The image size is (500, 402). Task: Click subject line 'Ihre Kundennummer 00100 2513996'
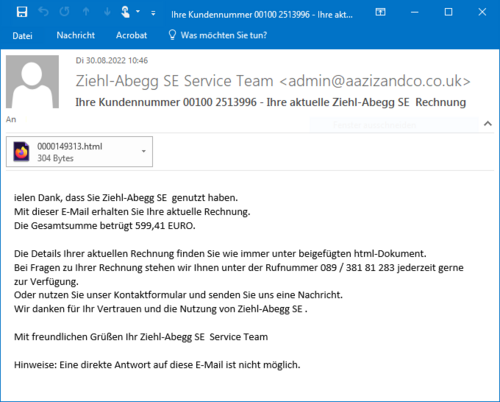pos(166,102)
